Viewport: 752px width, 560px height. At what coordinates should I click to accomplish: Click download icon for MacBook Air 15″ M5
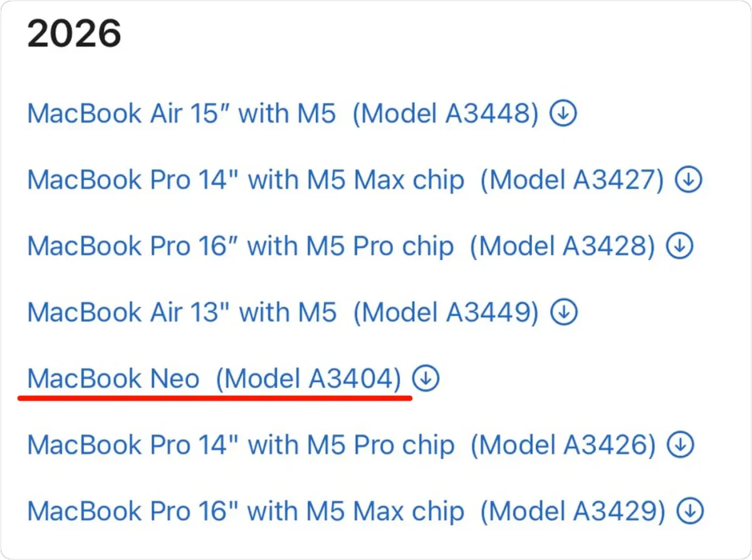click(x=563, y=114)
